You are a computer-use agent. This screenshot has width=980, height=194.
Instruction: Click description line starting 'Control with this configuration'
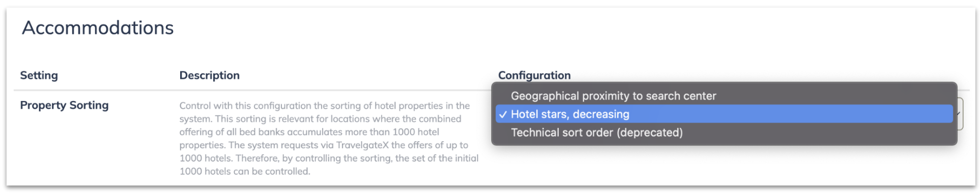click(324, 106)
